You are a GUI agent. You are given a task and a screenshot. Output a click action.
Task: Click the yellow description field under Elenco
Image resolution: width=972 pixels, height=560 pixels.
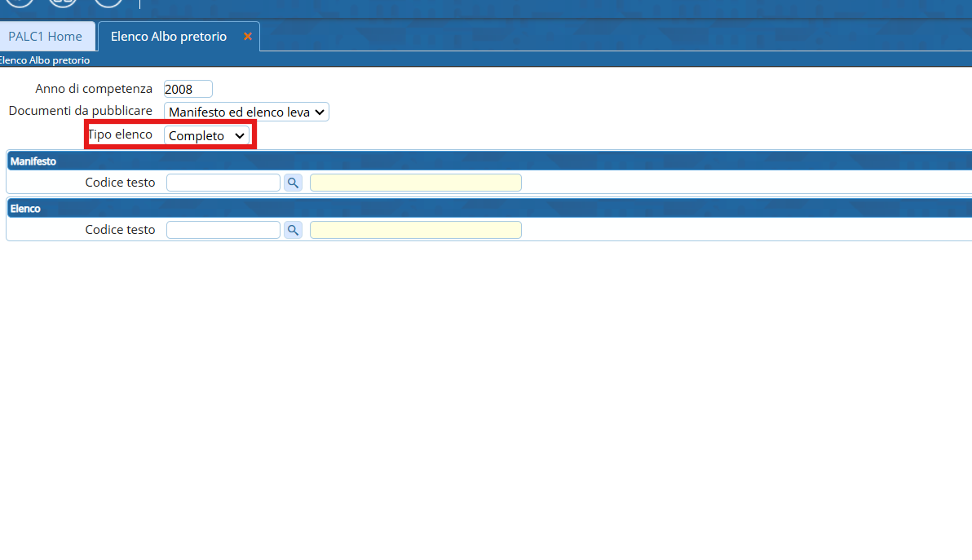click(x=415, y=230)
